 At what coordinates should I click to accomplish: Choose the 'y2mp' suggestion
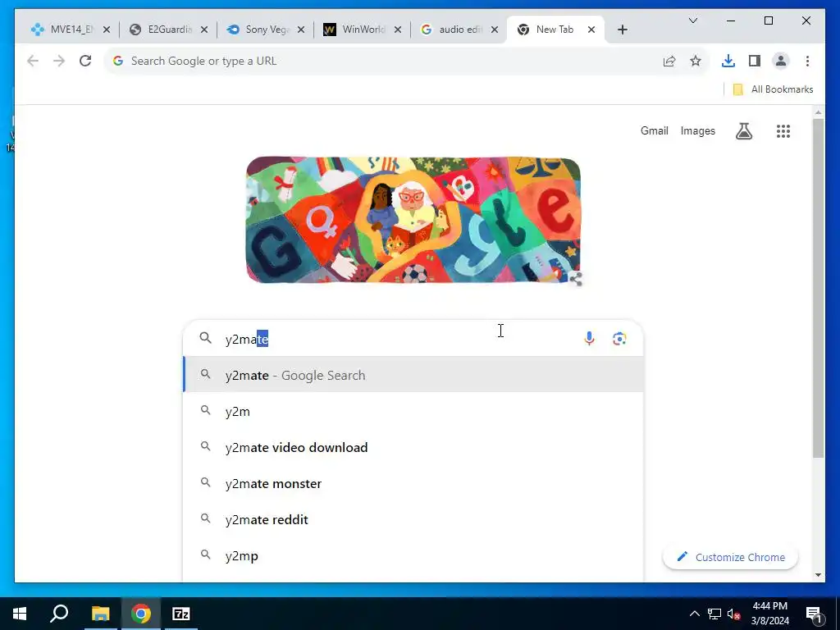[x=413, y=555]
